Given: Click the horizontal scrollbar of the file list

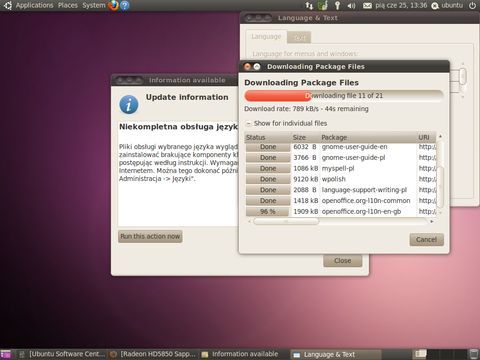Looking at the screenshot, I should click(x=286, y=221).
